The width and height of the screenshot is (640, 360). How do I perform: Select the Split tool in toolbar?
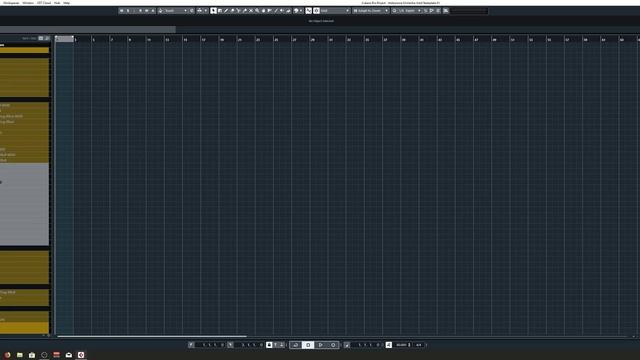[238, 11]
